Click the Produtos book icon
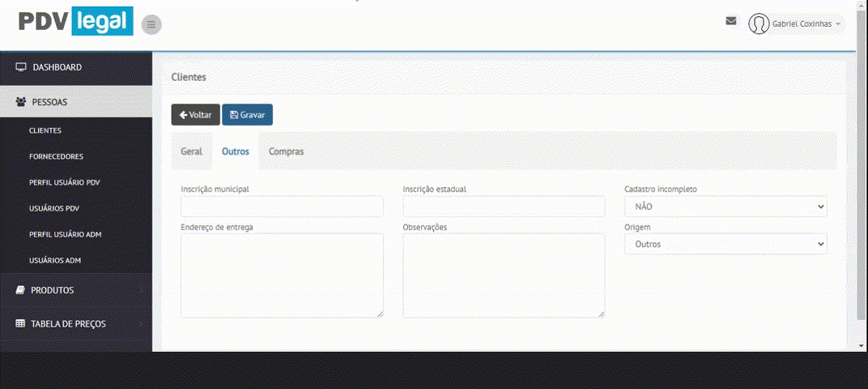 (x=21, y=290)
